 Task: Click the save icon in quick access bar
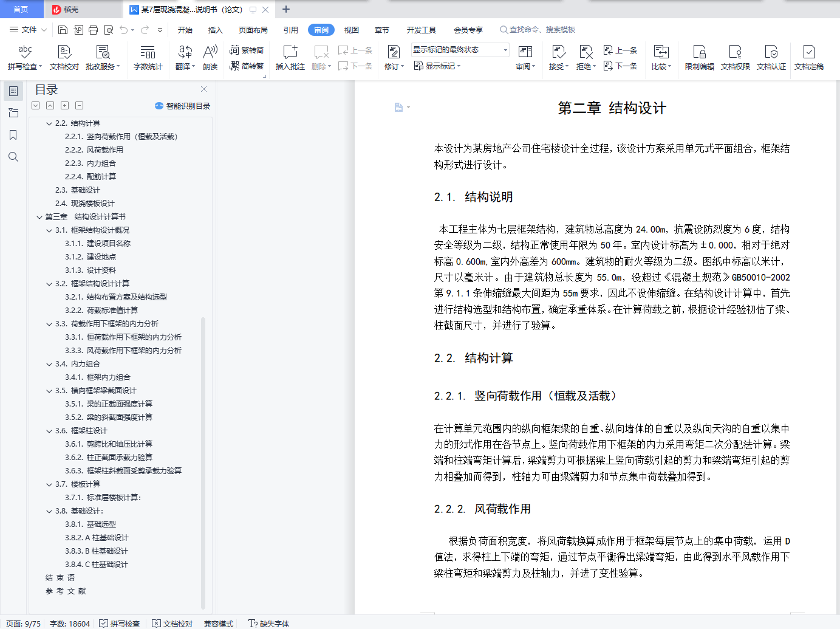pos(63,30)
